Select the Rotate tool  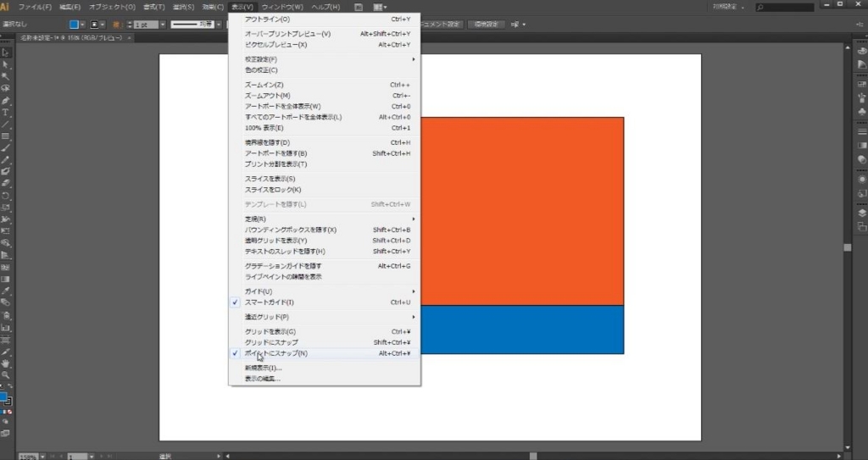(x=6, y=196)
